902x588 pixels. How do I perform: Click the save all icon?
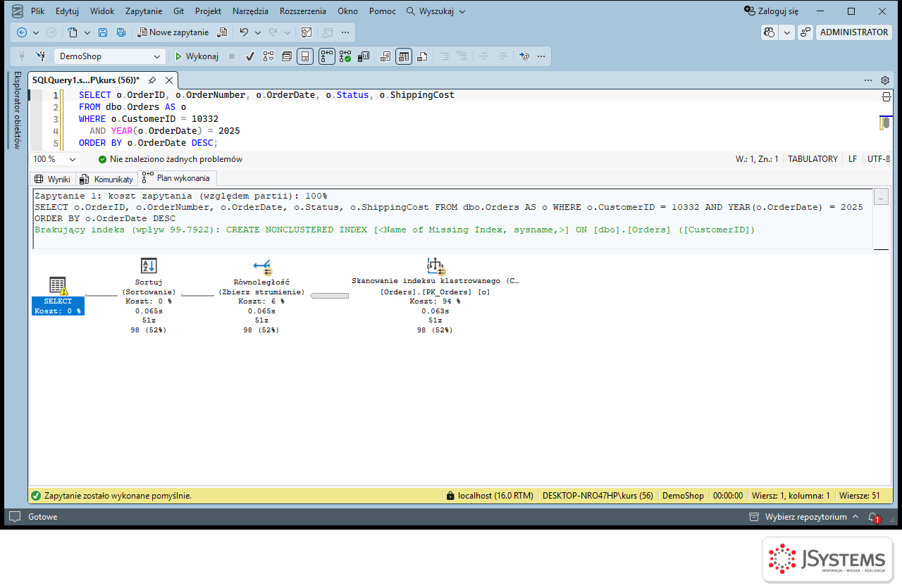[121, 32]
